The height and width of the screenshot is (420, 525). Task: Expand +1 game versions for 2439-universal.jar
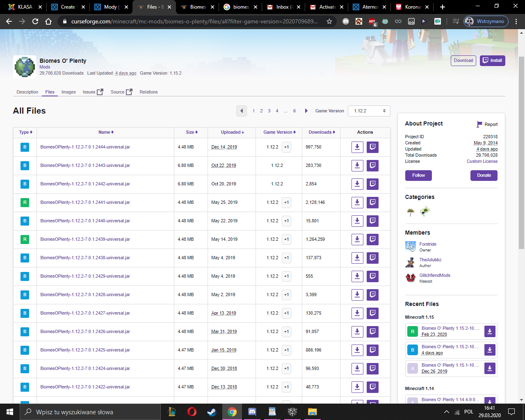pyautogui.click(x=286, y=239)
